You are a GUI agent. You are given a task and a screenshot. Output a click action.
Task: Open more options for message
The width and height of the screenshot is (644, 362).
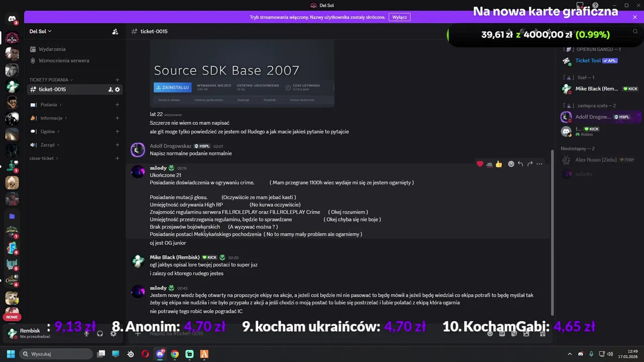539,164
